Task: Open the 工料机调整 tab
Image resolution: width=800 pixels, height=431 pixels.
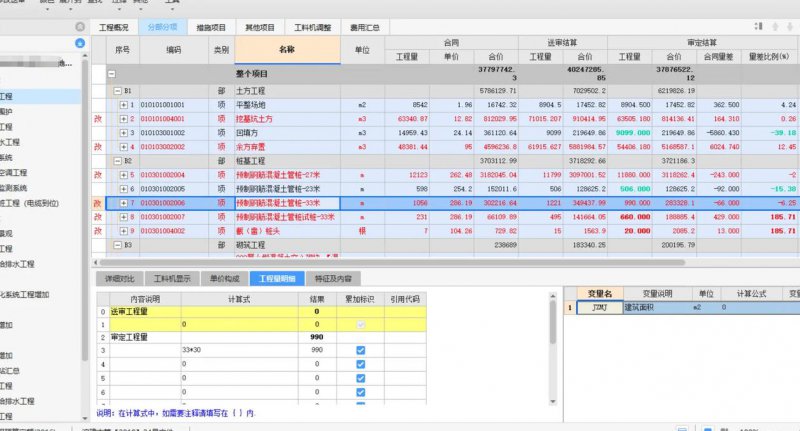Action: click(x=313, y=28)
